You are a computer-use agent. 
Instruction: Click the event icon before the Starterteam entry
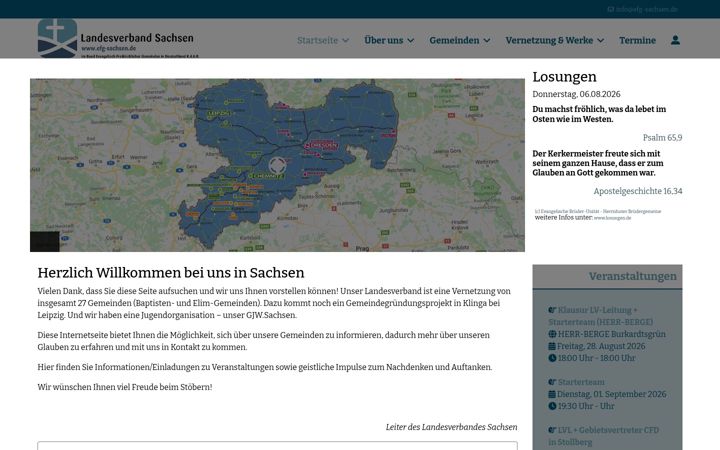[552, 382]
